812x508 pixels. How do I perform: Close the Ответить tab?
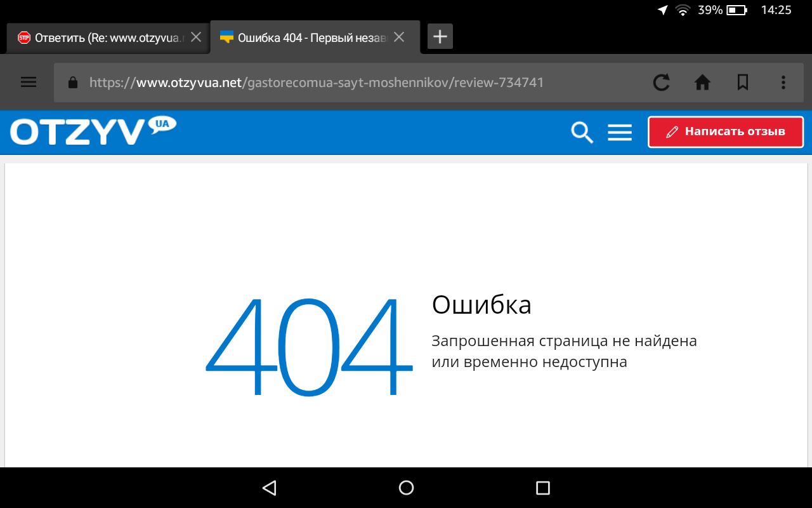(196, 37)
